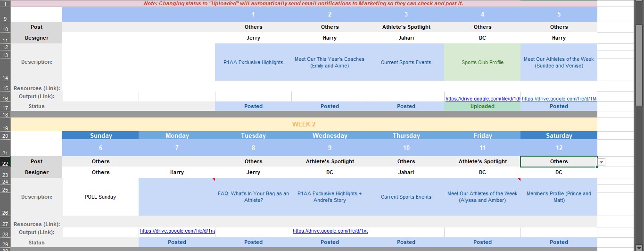Select date number 7 cell
The width and height of the screenshot is (644, 251).
(x=177, y=148)
